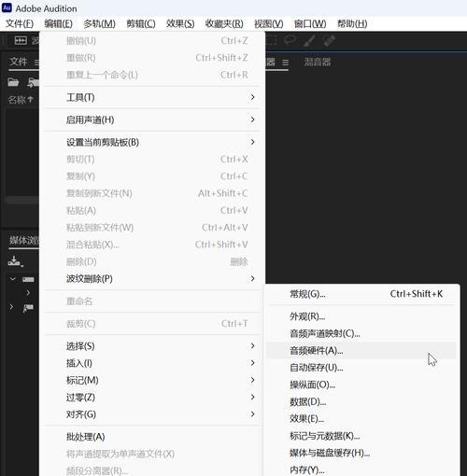Open the 窗口(W) menu
Image resolution: width=467 pixels, height=476 pixels.
[310, 23]
